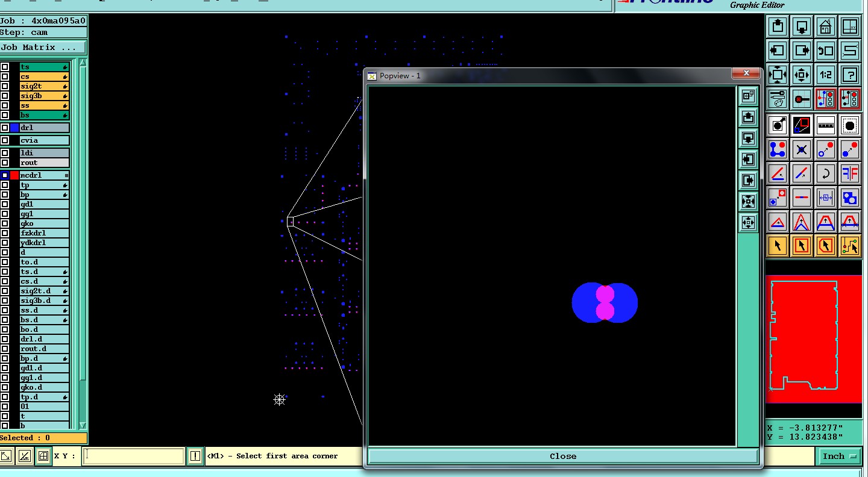
Task: Click the 1:2 scale icon
Action: click(x=826, y=75)
